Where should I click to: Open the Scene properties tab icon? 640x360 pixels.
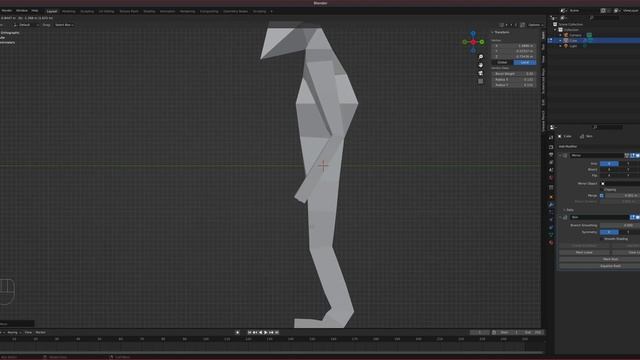coord(551,170)
